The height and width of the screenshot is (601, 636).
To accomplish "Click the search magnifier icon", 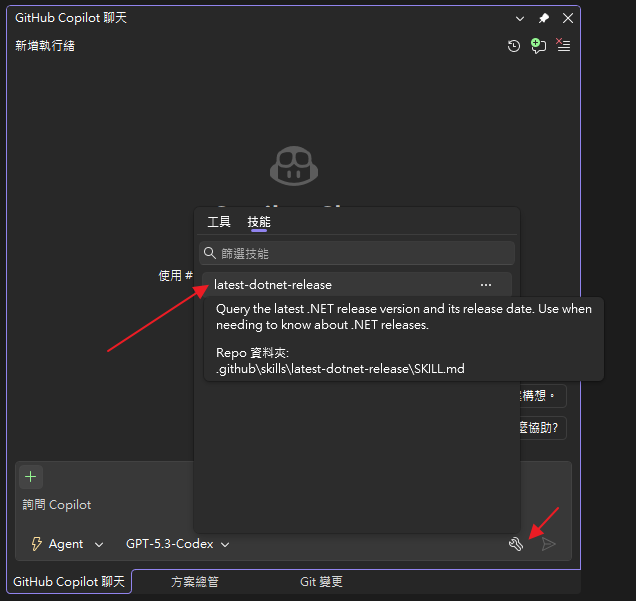I will click(x=210, y=253).
